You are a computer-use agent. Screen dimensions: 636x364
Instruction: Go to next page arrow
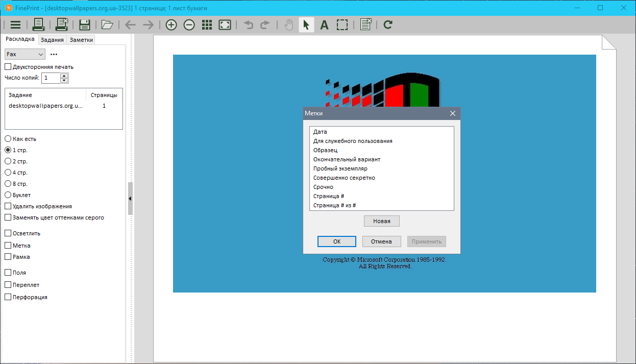click(148, 25)
